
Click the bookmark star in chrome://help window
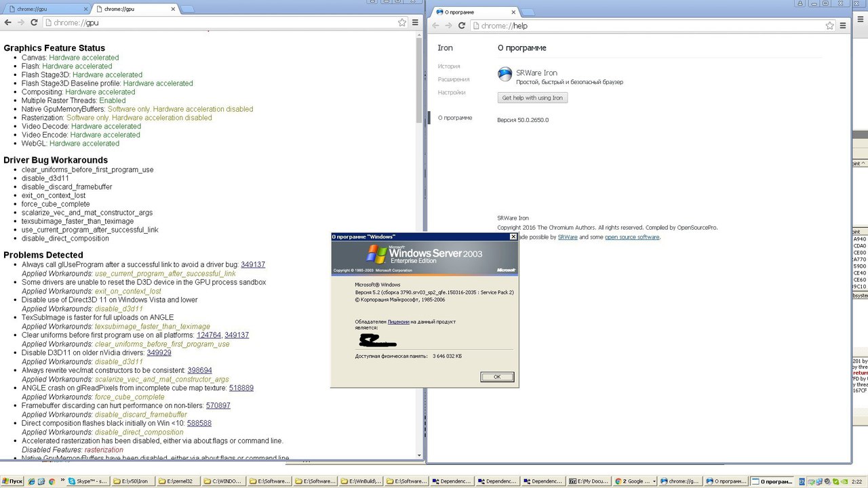click(x=830, y=26)
